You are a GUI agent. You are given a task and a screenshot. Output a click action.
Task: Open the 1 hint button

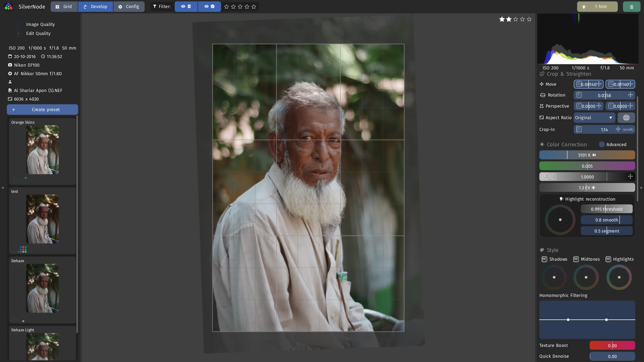(597, 7)
